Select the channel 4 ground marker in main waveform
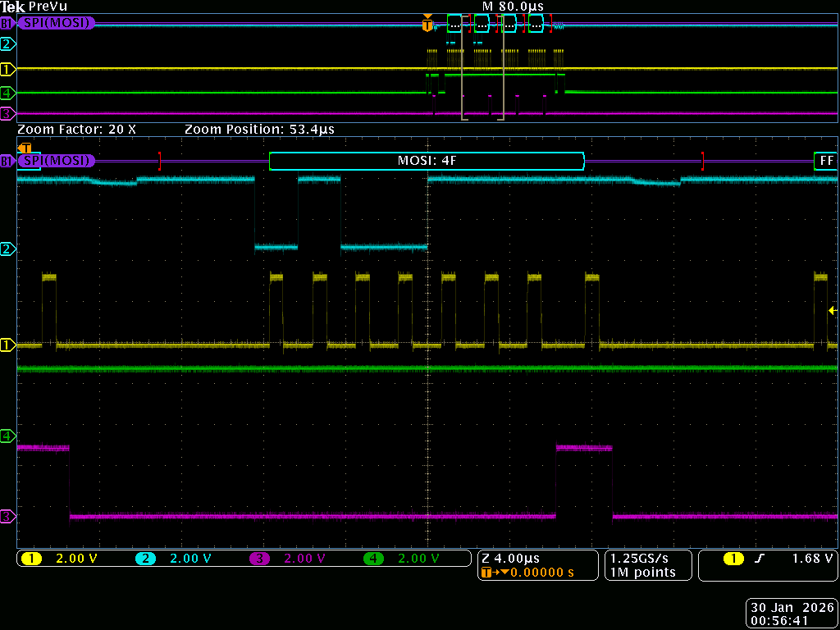The image size is (840, 630). (x=7, y=436)
